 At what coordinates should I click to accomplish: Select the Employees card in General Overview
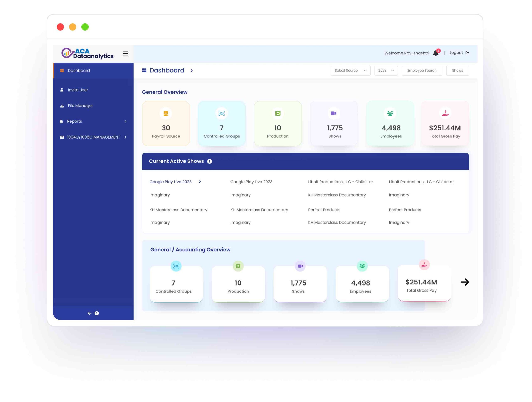[390, 124]
